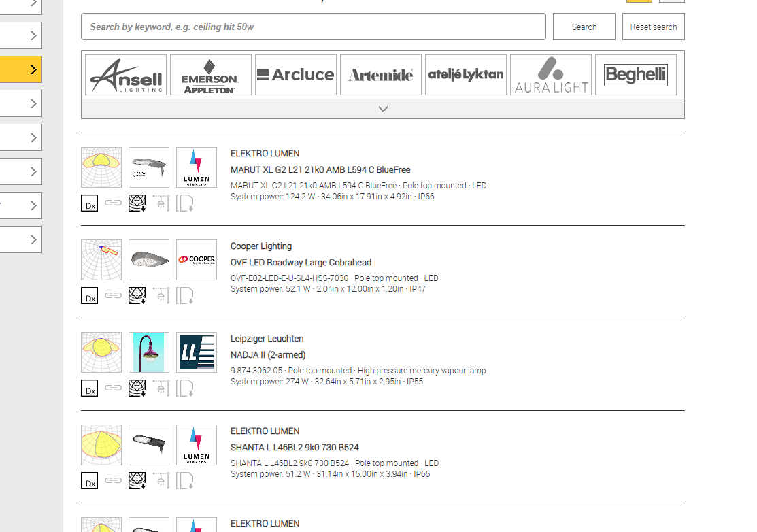
Task: Click the luminaire mounting icon for SHANTA L L46BL2
Action: [161, 481]
